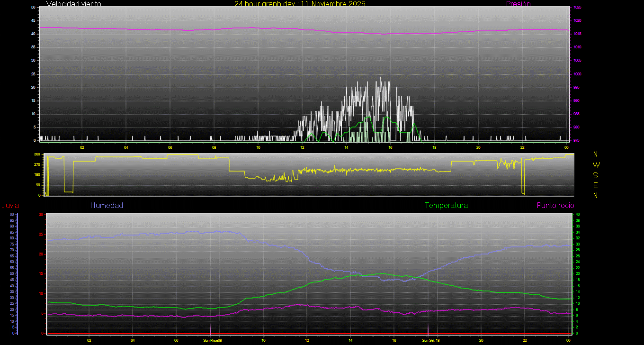The width and height of the screenshot is (644, 345).
Task: Click the green 'Temperatura' label
Action: point(446,206)
